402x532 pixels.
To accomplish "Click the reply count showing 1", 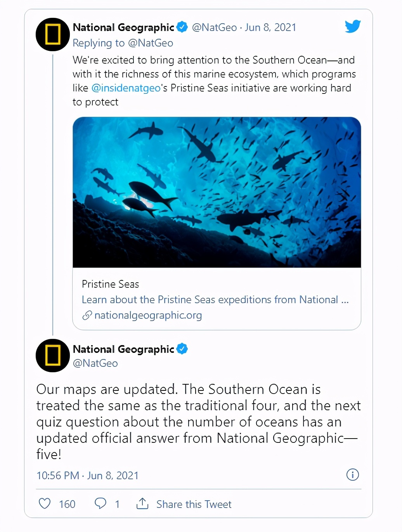I will coord(117,504).
